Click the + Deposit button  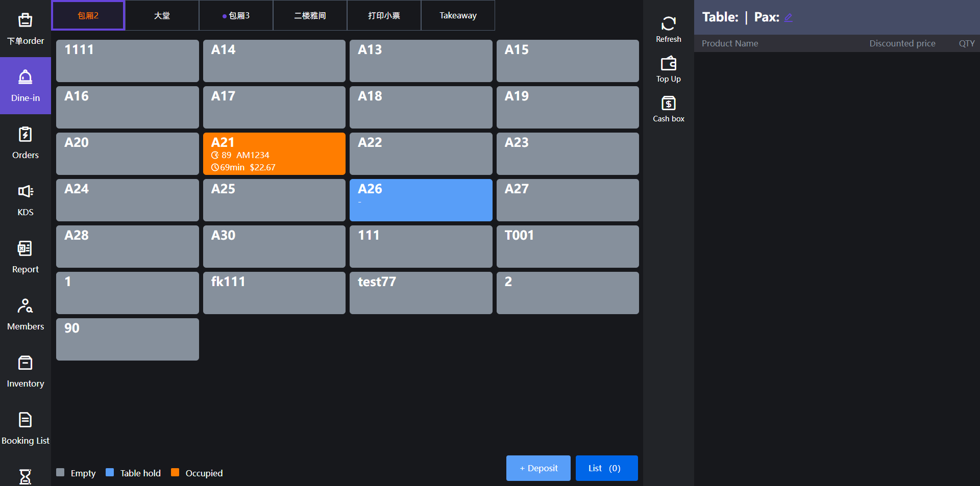click(x=538, y=468)
